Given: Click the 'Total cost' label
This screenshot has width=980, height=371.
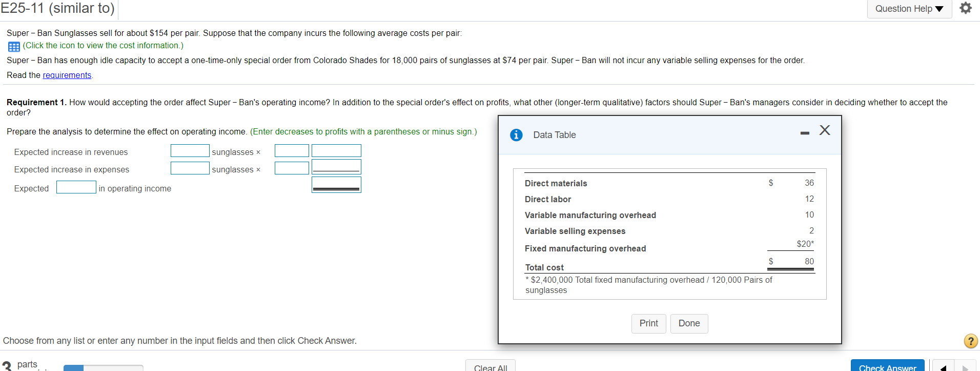Looking at the screenshot, I should [544, 268].
